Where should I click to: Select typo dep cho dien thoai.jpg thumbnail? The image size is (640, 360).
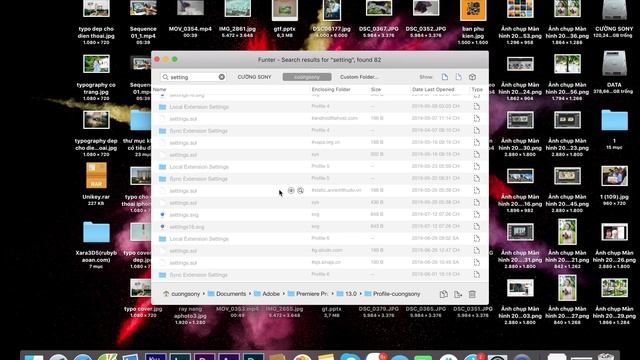(x=96, y=9)
